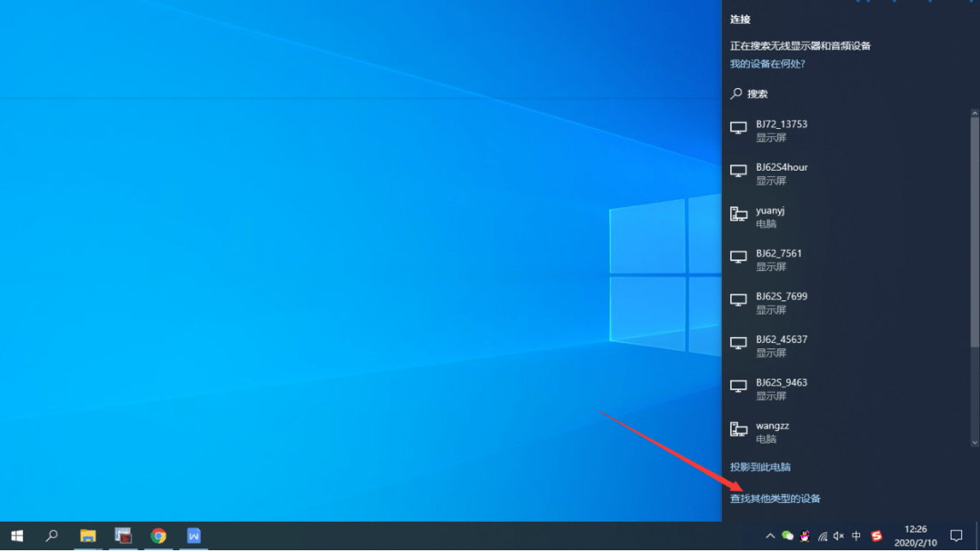Image resolution: width=980 pixels, height=552 pixels.
Task: Click the BJ72_13753 display monitor icon
Action: coord(738,128)
